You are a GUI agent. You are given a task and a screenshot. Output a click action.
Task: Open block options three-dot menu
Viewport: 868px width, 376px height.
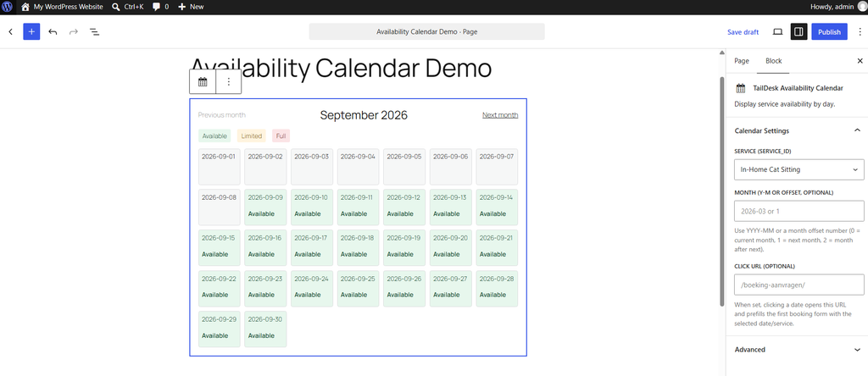[x=229, y=82]
